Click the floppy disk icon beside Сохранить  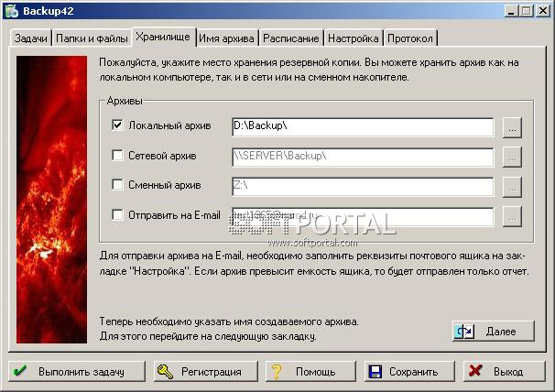tap(375, 372)
